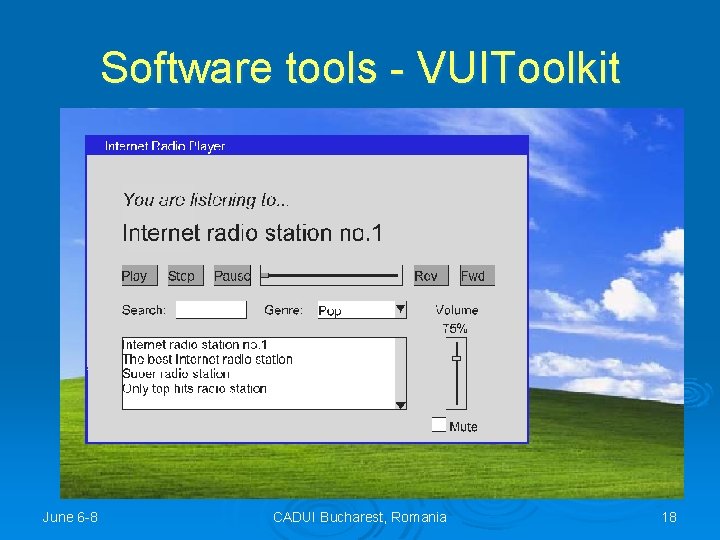Select 'Only top hits radio station'
Image resolution: width=720 pixels, height=540 pixels.
pos(195,388)
